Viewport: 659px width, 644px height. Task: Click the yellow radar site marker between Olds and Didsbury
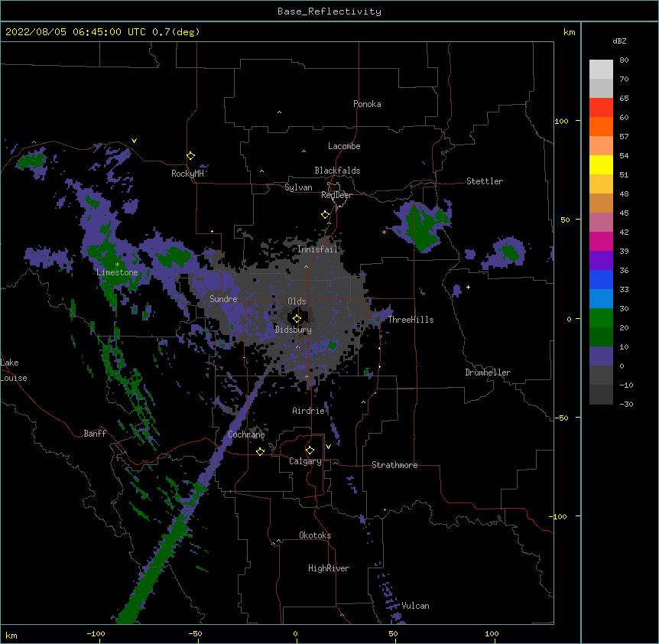click(x=297, y=318)
